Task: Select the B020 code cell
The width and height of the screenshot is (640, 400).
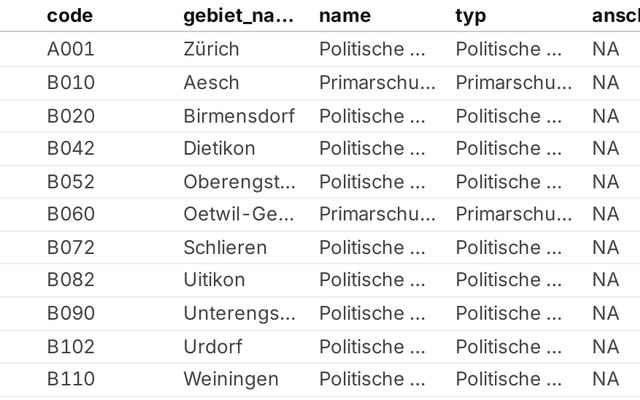Action: (x=71, y=116)
